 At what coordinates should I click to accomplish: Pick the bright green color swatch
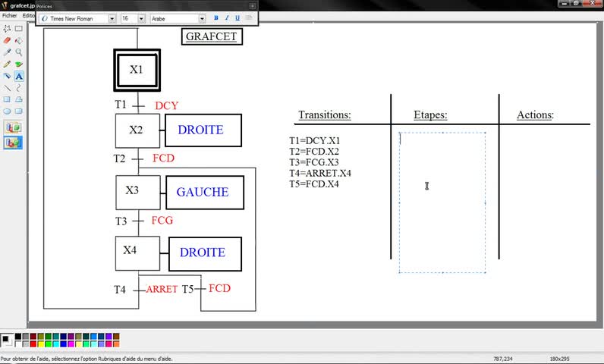48,344
